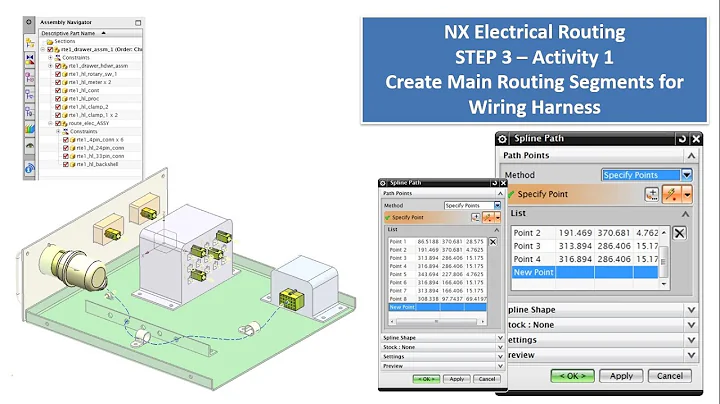Open Constraint Navigator tab in resource bar
This screenshot has width=720, height=404.
pyautogui.click(x=30, y=60)
